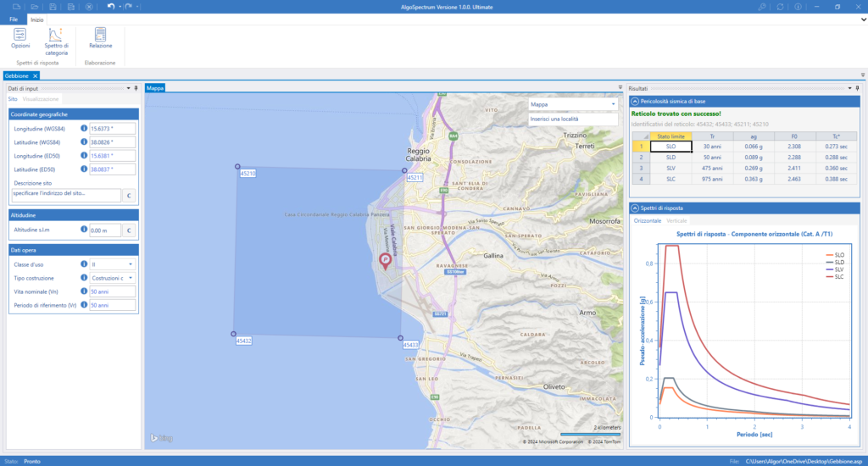This screenshot has width=868, height=466.
Task: Click the Save icon in quick access bar
Action: click(x=53, y=7)
